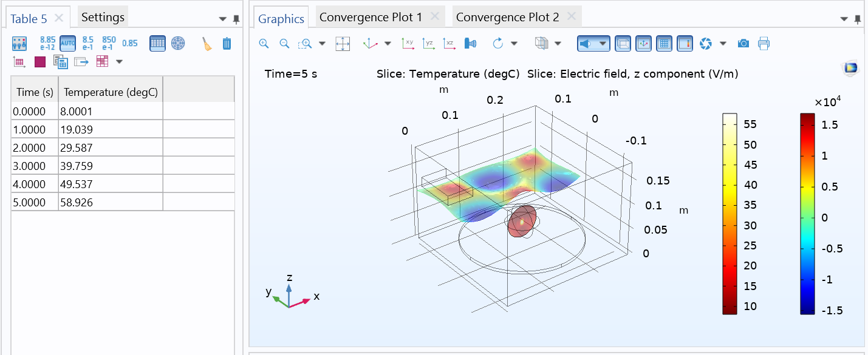Screen dimensions: 868x355
Task: Toggle the color legend display button
Action: (685, 44)
